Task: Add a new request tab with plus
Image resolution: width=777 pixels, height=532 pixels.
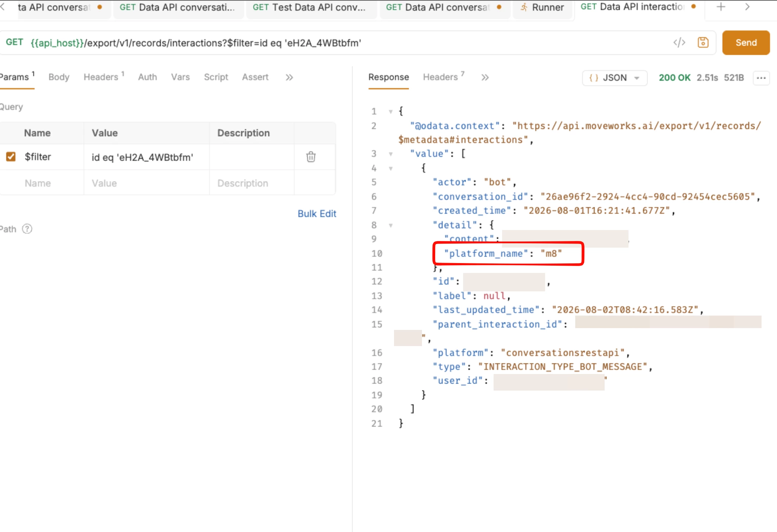Action: click(x=721, y=7)
